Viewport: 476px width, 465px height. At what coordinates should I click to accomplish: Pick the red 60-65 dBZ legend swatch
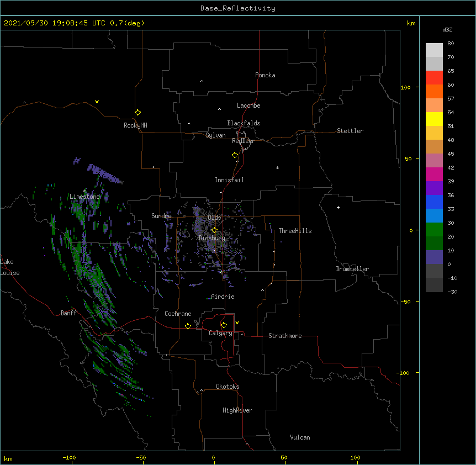click(434, 78)
